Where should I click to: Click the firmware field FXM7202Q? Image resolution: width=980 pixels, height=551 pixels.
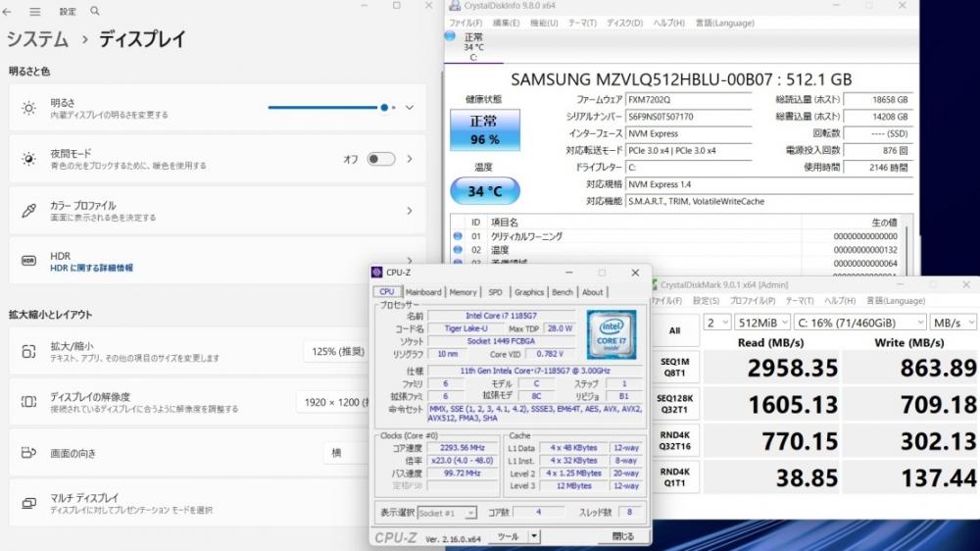688,99
